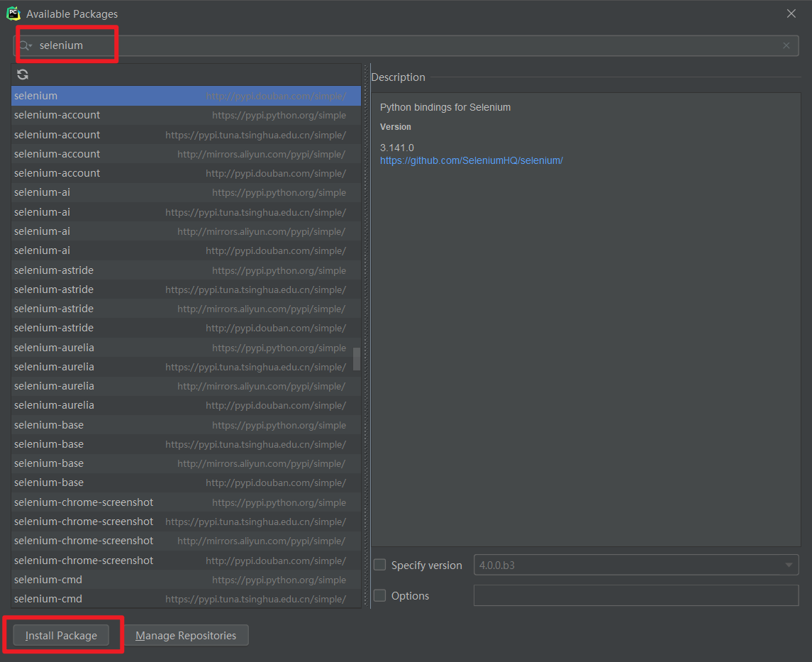Select selenium-astride from aliyun mirror
This screenshot has height=662, width=812.
186,308
